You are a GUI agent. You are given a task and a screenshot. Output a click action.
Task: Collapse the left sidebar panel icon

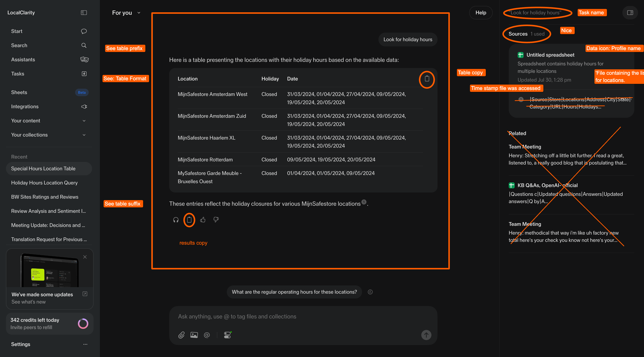tap(84, 12)
